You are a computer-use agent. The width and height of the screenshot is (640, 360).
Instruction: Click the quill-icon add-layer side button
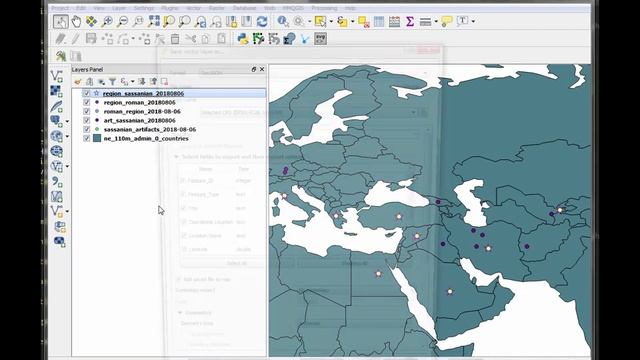coord(56,106)
